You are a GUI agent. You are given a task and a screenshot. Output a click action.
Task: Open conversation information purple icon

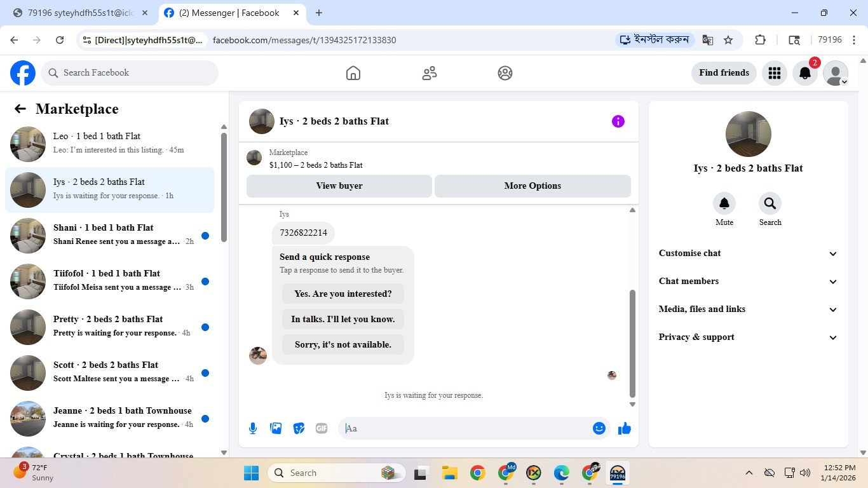(x=618, y=121)
